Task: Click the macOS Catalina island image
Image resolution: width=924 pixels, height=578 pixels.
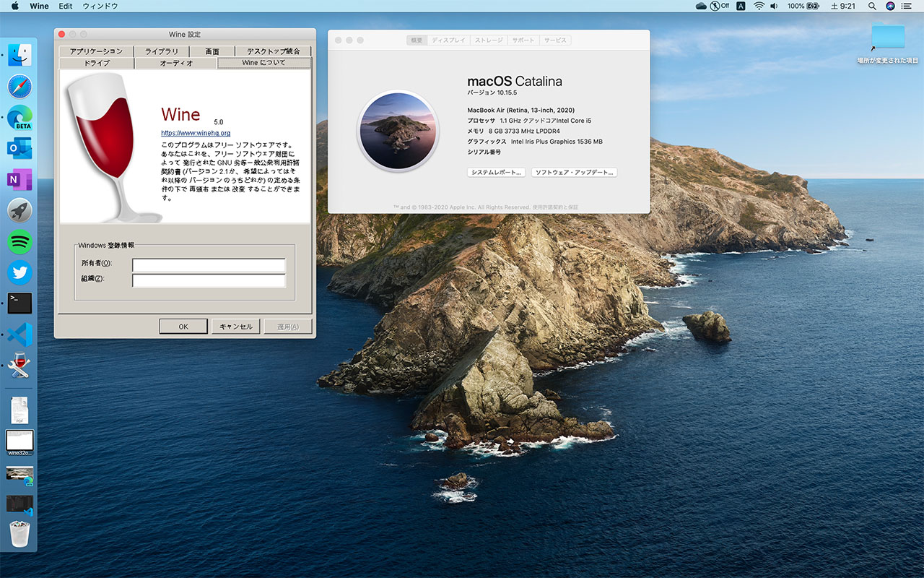Action: point(398,131)
